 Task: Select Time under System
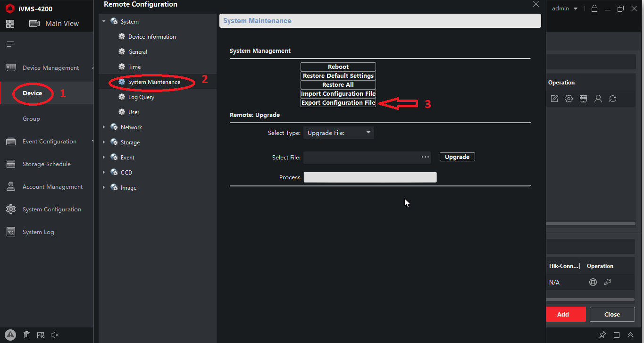point(134,67)
